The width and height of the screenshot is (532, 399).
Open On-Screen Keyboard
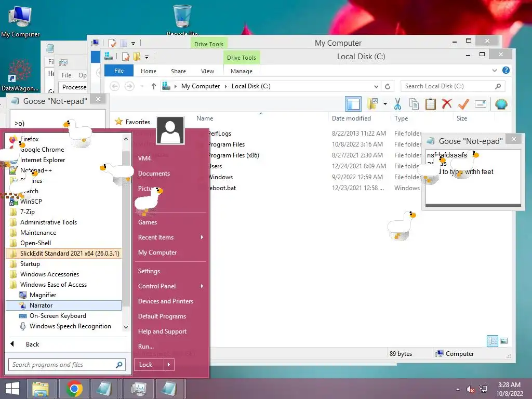click(x=63, y=316)
